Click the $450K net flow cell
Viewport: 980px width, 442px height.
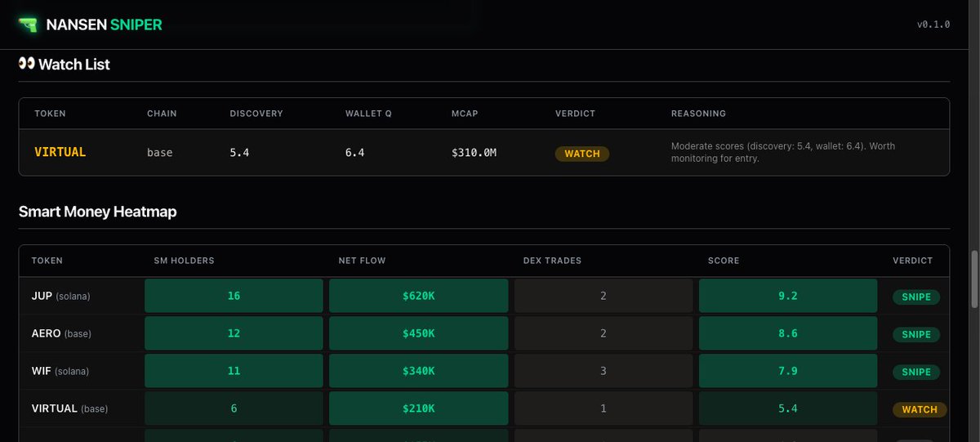pyautogui.click(x=419, y=333)
